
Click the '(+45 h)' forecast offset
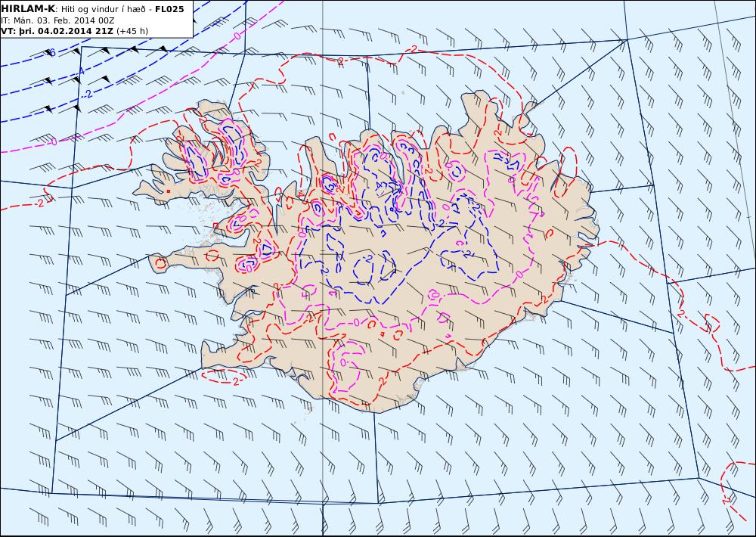pos(132,31)
